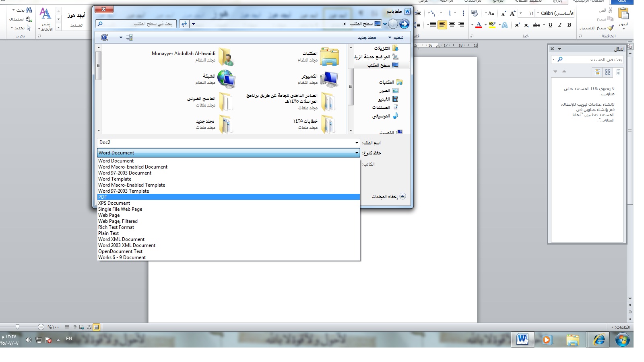This screenshot has height=362, width=644.
Task: Choose Plain Text file type
Action: click(x=228, y=233)
